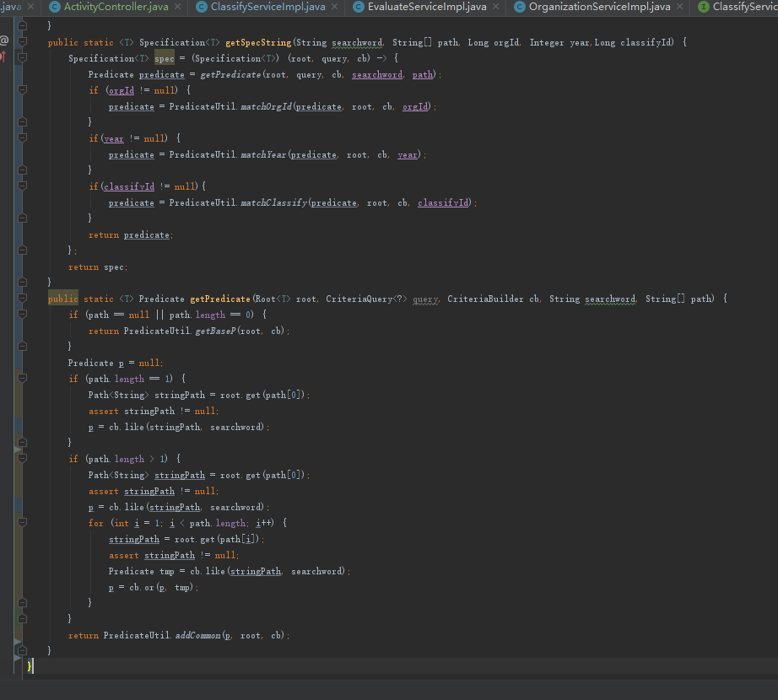Image resolution: width=778 pixels, height=700 pixels.
Task: Fold the classifyId null-check if block
Action: coord(21,186)
